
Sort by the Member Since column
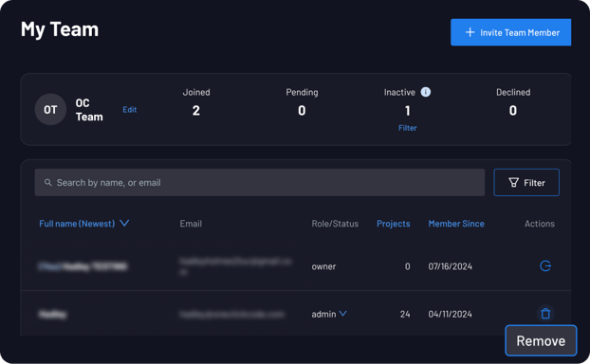pos(456,224)
